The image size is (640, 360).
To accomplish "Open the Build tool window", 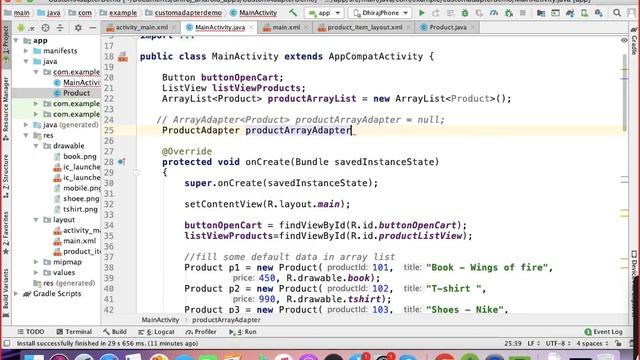I will [x=115, y=332].
